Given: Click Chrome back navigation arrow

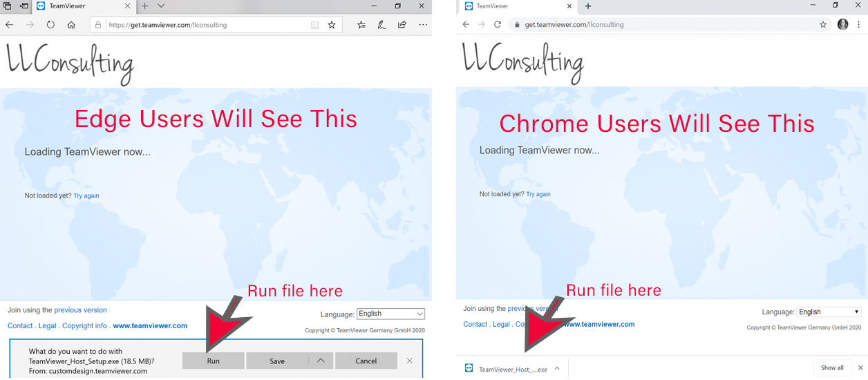Looking at the screenshot, I should pos(466,24).
